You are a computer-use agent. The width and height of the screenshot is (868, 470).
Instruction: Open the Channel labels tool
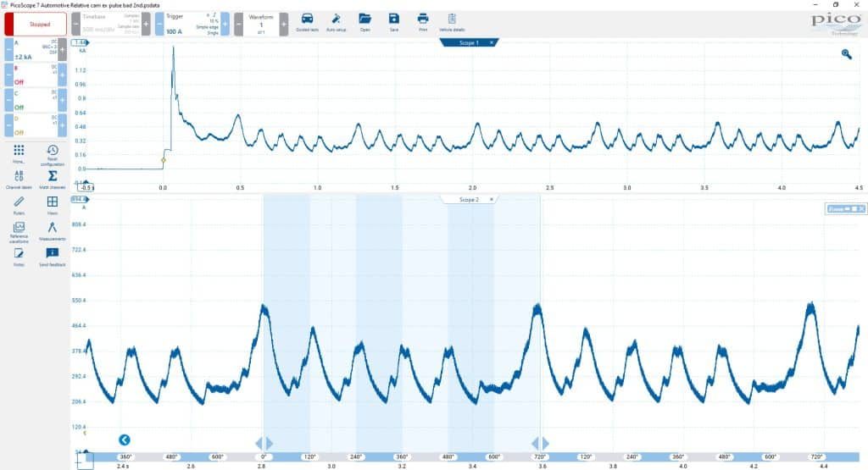coord(19,180)
